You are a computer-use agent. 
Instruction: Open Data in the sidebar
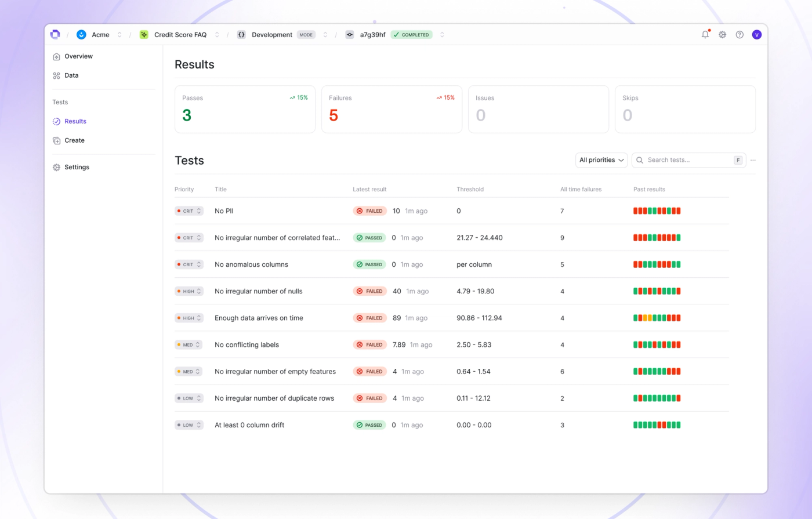pos(71,75)
